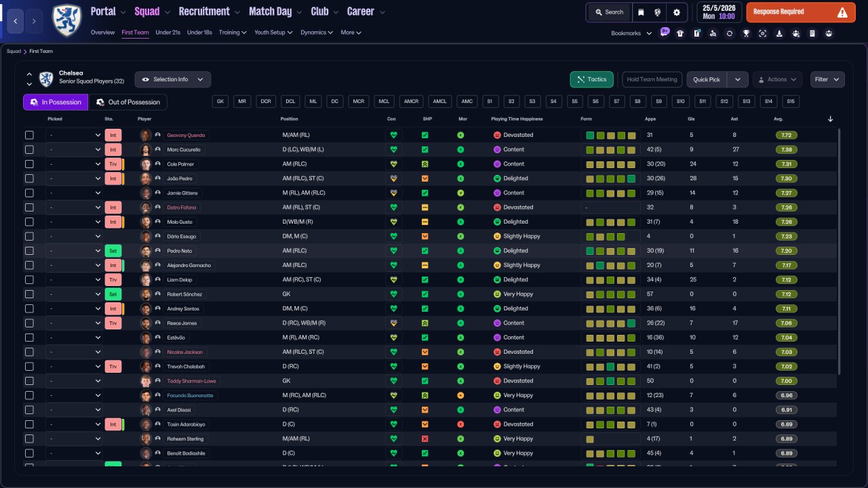Click the Chelsea club crest top left
Viewport: 868px width, 488px height.
(66, 19)
